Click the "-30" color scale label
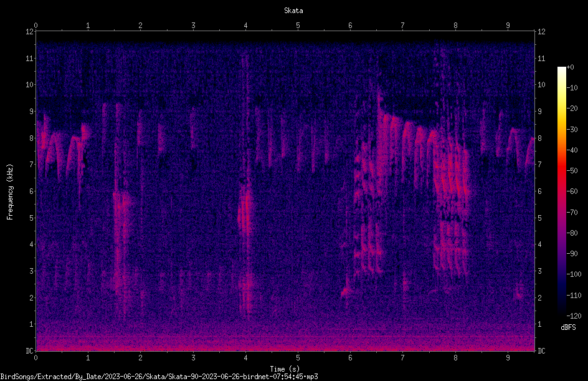 [x=572, y=130]
